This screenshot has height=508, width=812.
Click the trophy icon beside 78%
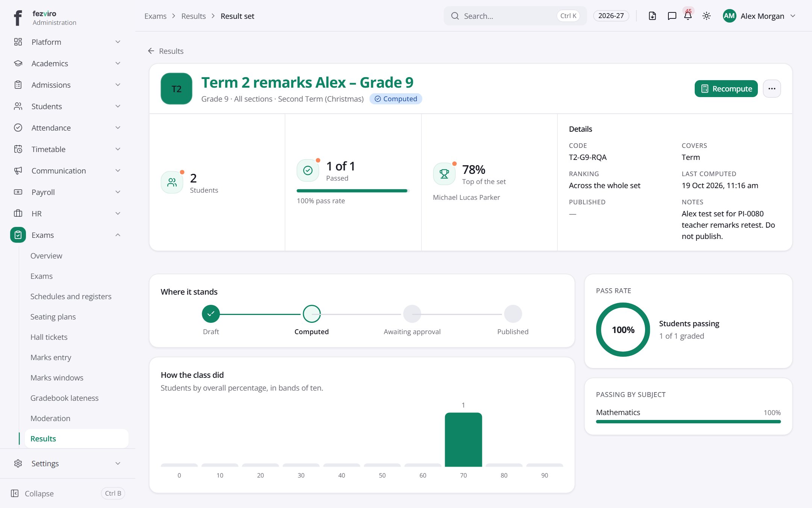[444, 174]
